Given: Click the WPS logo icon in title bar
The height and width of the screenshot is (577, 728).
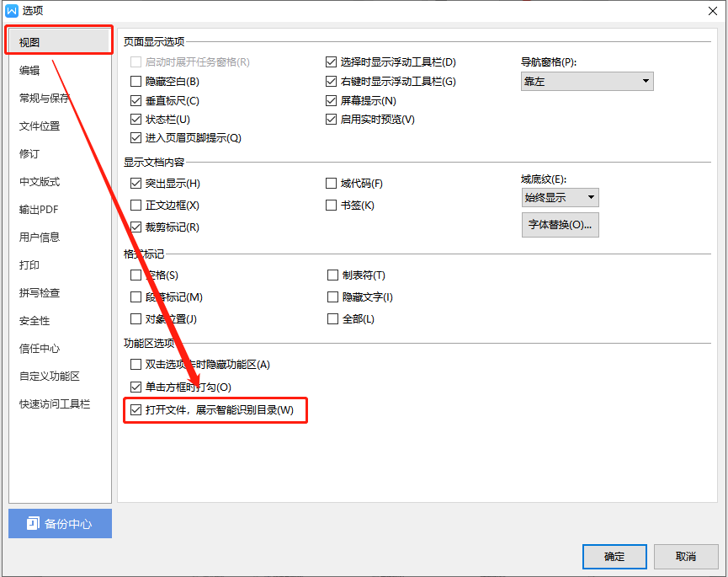Looking at the screenshot, I should coord(12,10).
